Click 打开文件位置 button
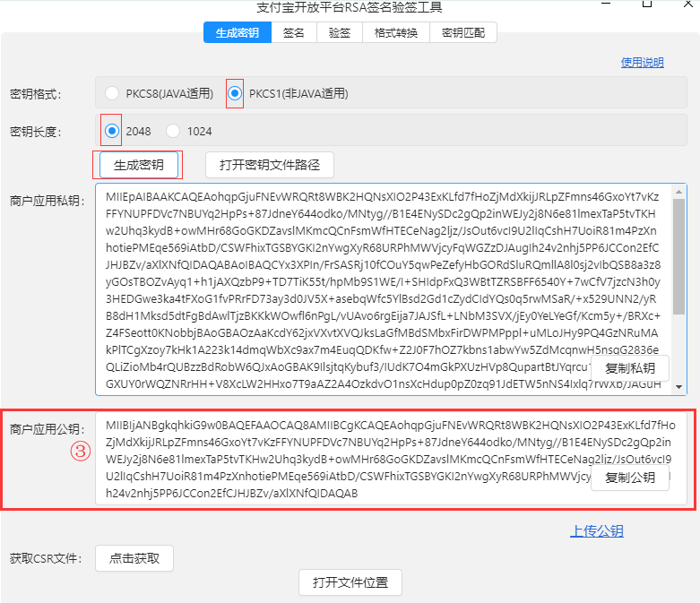 [350, 582]
